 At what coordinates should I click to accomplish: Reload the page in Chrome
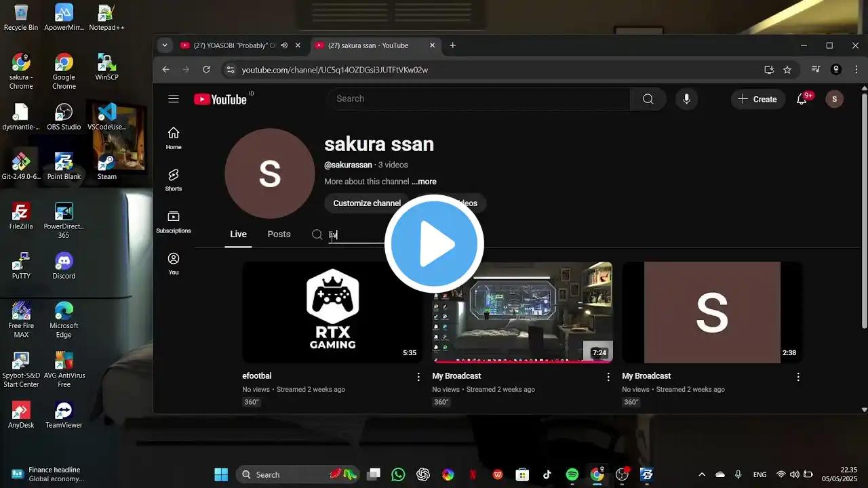click(x=206, y=69)
